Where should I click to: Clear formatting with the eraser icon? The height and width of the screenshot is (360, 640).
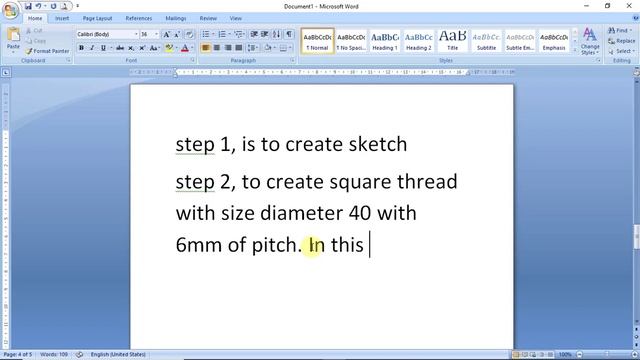coord(189,35)
